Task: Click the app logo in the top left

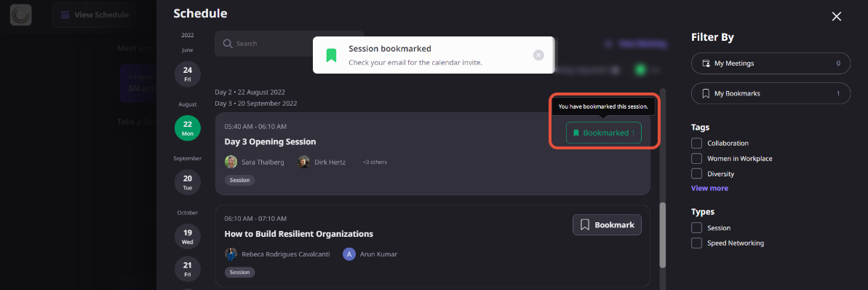Action: click(20, 15)
